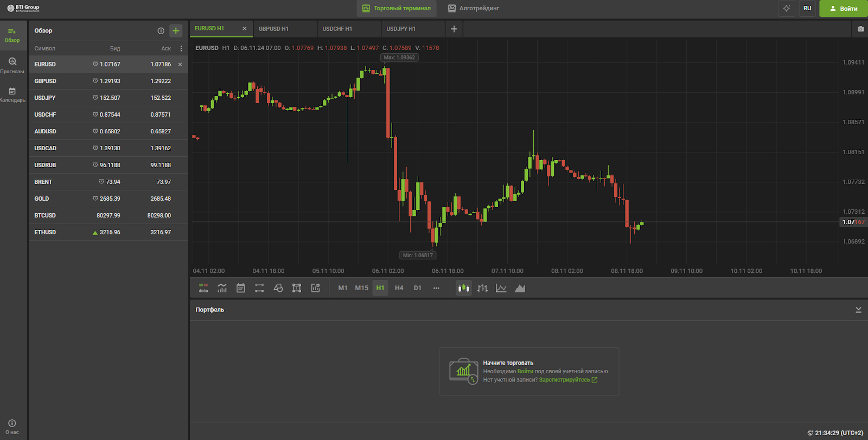Click the Зарегистрируйтесь link

(x=564, y=380)
